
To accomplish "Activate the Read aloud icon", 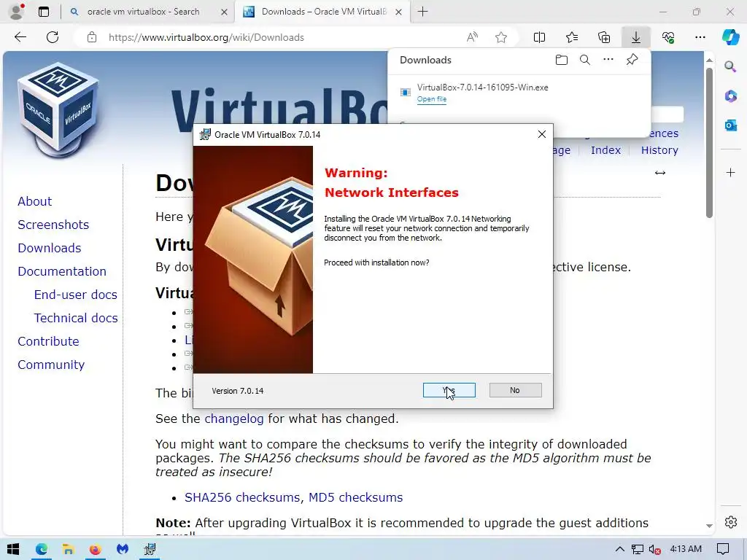I will pyautogui.click(x=472, y=37).
